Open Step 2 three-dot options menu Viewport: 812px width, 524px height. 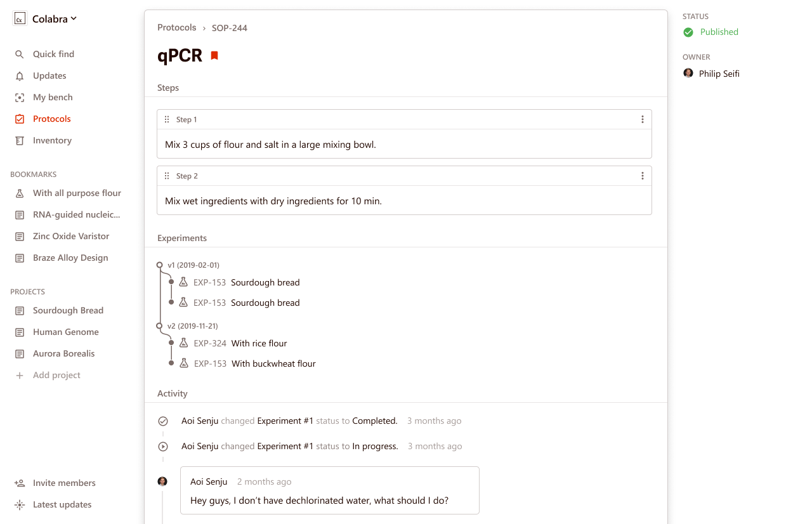coord(642,176)
